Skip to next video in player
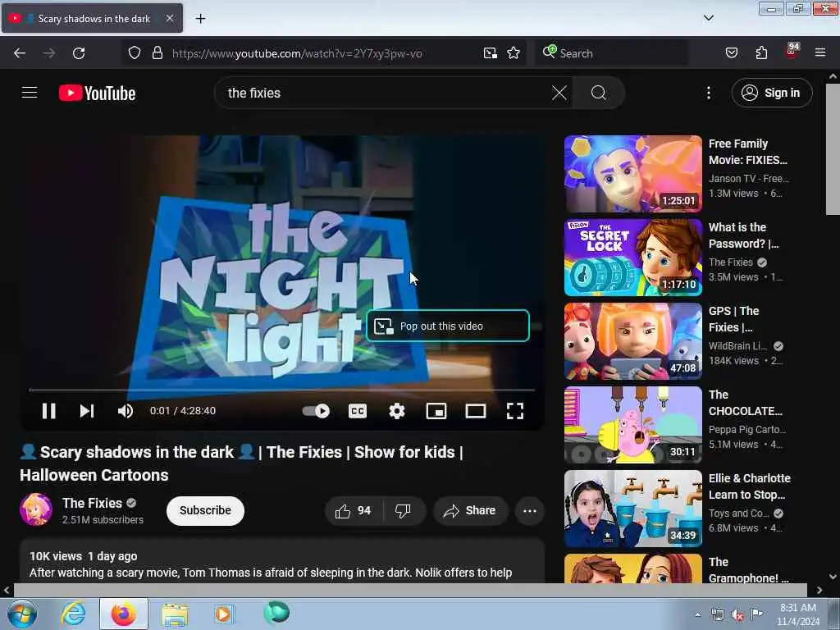Image resolution: width=840 pixels, height=630 pixels. click(87, 411)
